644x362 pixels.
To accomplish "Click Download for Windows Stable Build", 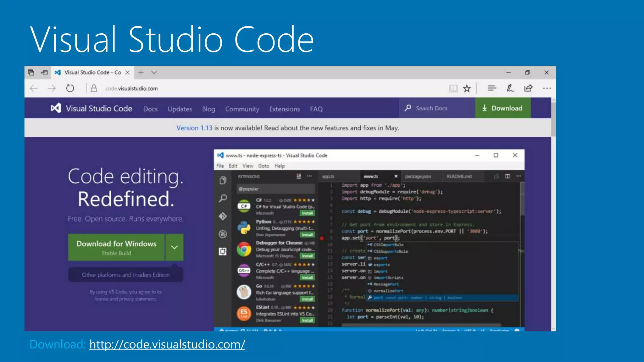I will [x=116, y=247].
